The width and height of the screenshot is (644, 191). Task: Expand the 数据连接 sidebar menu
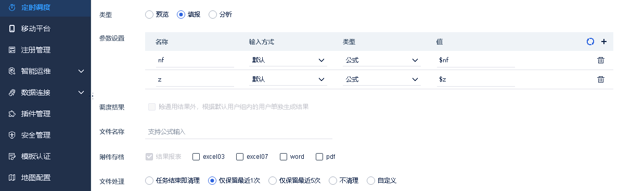click(45, 92)
